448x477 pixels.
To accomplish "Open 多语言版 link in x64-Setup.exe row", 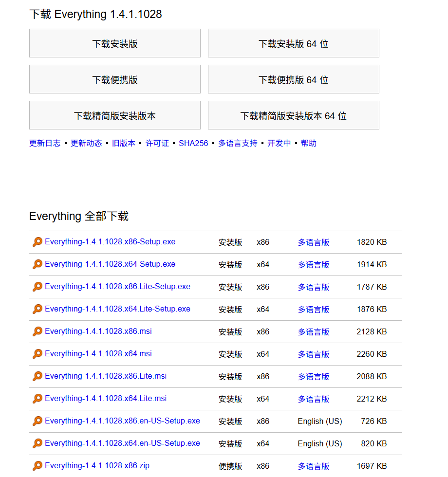I will [x=314, y=265].
